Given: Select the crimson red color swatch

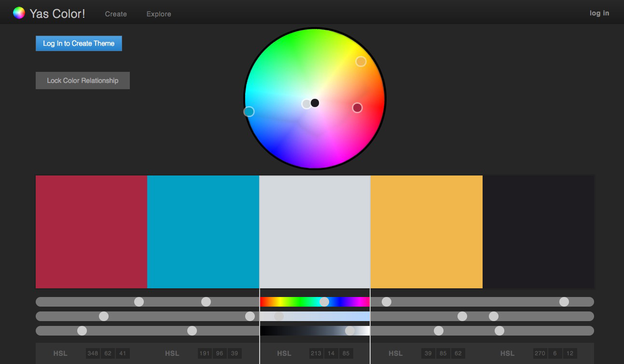Looking at the screenshot, I should (91, 231).
